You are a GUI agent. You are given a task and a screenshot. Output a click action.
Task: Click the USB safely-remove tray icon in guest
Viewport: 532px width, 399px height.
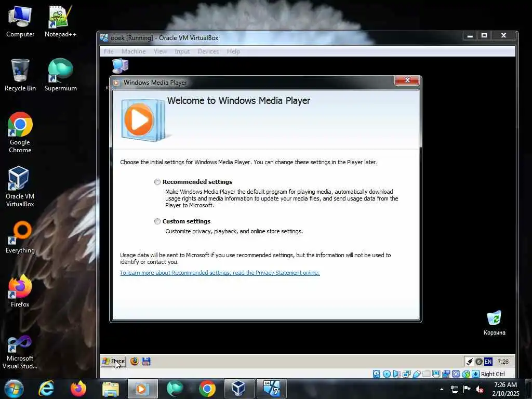click(x=470, y=362)
